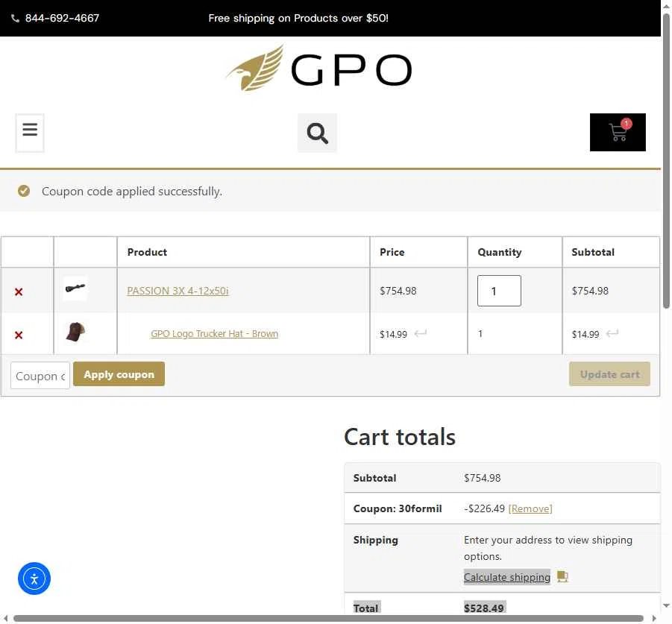This screenshot has height=624, width=672.
Task: Click the Coupon: 30formil label
Action: pos(398,508)
